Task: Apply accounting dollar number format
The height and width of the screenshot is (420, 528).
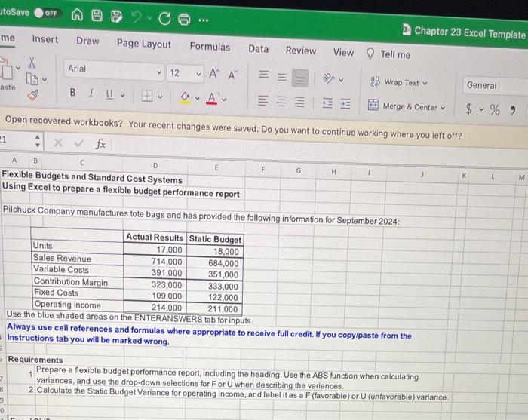Action: pos(468,108)
